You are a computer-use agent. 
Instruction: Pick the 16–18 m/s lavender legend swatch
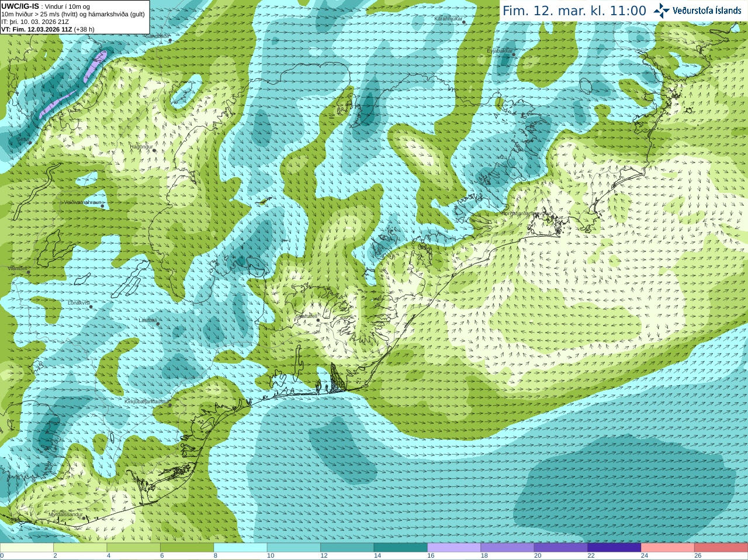(454, 548)
